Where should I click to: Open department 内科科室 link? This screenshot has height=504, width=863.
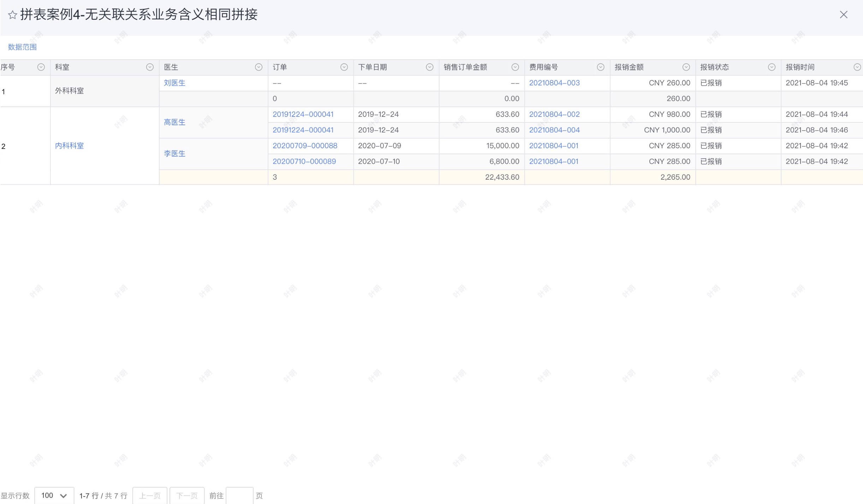pos(69,145)
